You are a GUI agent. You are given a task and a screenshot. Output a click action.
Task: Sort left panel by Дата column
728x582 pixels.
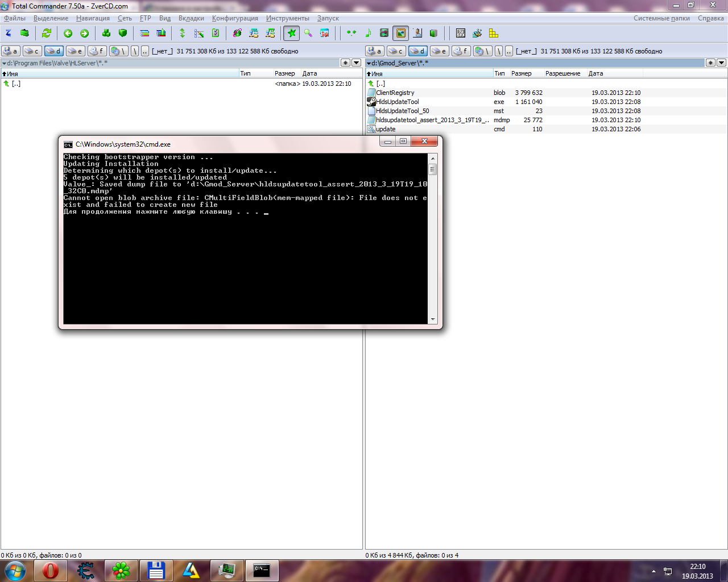[x=332, y=73]
